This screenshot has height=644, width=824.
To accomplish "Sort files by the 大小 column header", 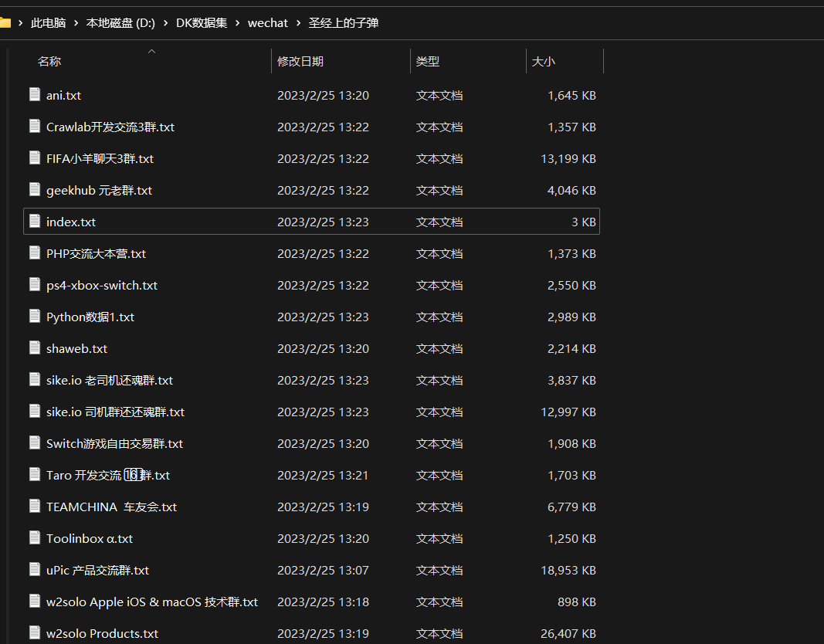I will coord(544,60).
